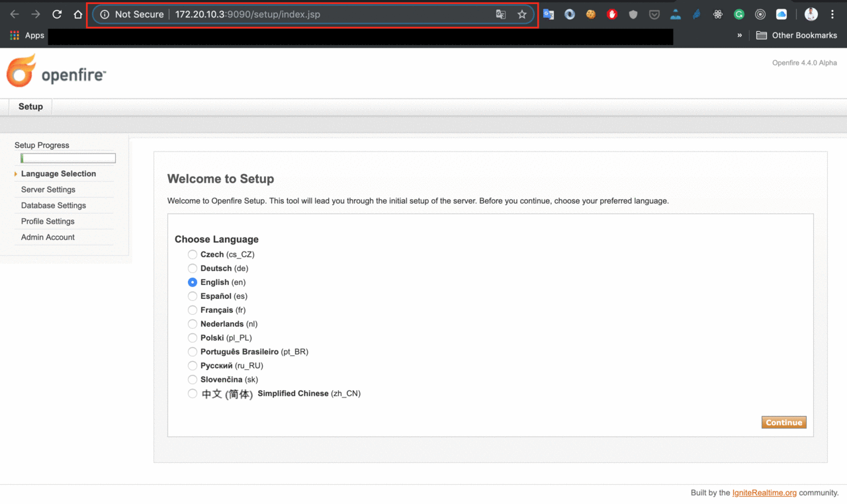Go to browser home page icon
The height and width of the screenshot is (504, 847).
pos(78,15)
